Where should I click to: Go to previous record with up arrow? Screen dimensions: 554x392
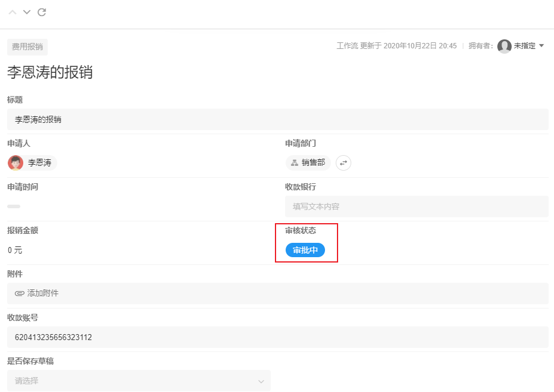point(13,13)
